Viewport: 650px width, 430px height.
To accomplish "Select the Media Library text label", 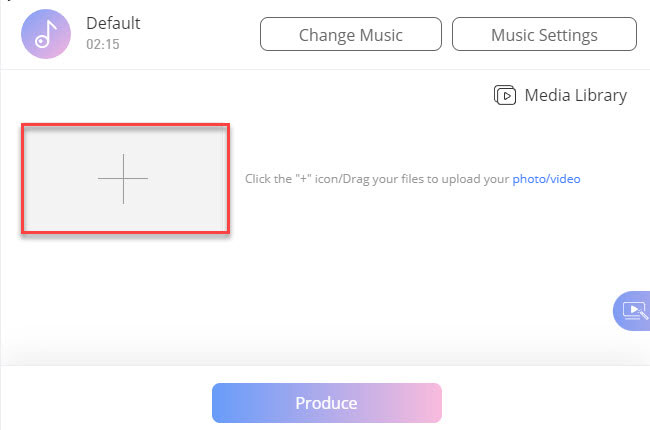I will 576,96.
